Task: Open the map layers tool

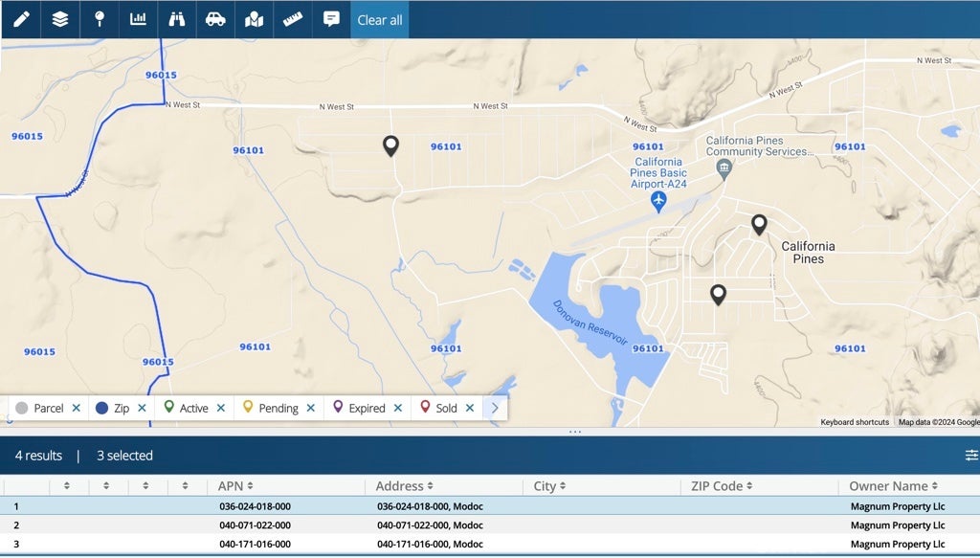Action: (60, 19)
